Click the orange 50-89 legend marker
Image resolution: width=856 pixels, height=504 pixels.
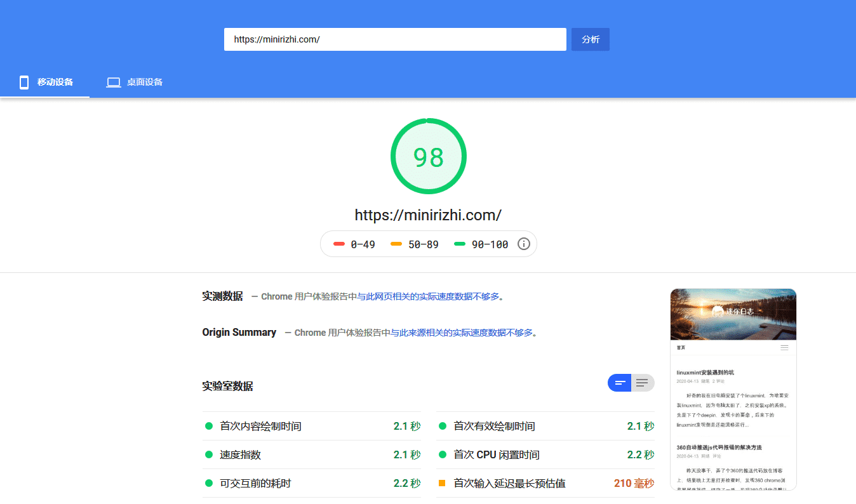point(396,244)
